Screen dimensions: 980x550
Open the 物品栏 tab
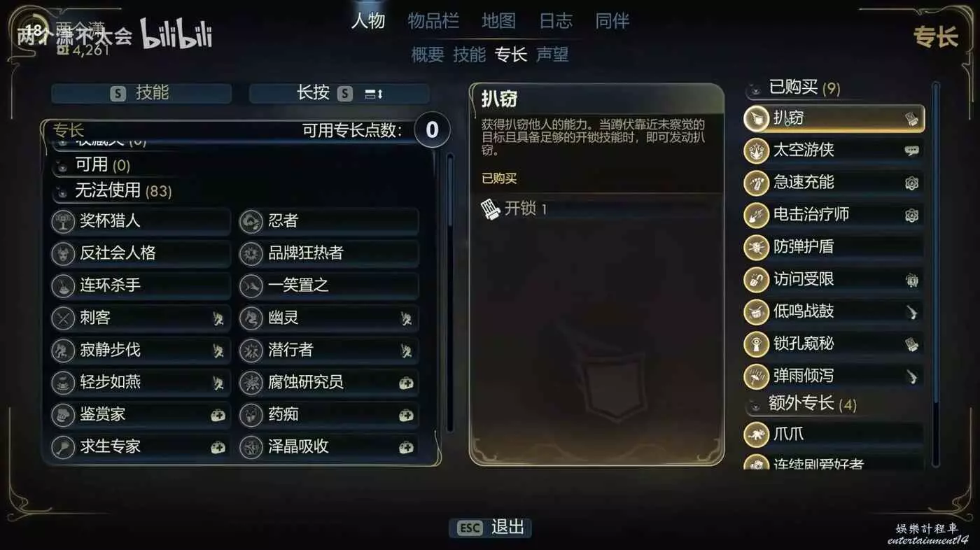tap(433, 21)
